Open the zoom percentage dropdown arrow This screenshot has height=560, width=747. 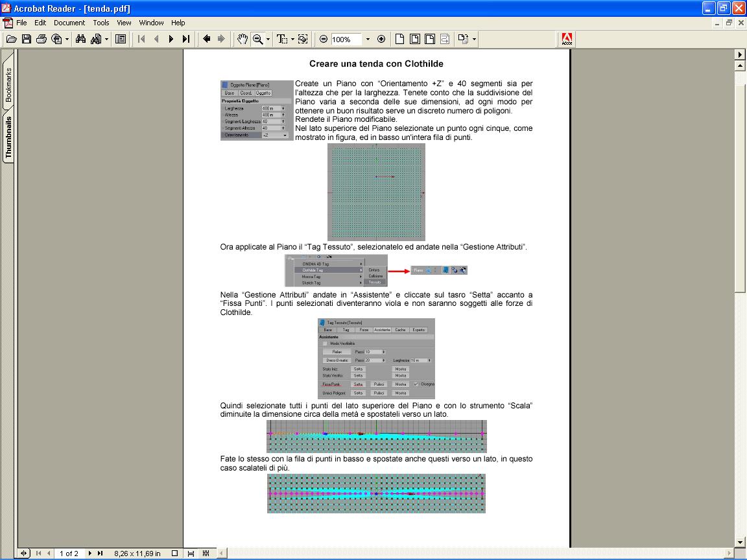click(x=368, y=39)
